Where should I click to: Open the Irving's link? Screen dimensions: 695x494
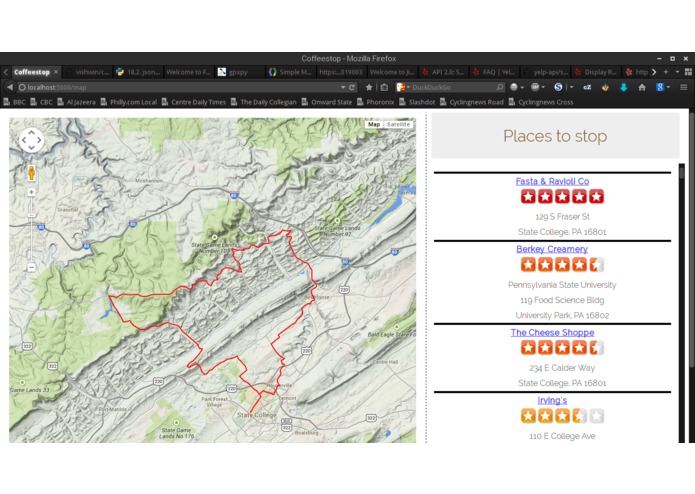coord(552,400)
